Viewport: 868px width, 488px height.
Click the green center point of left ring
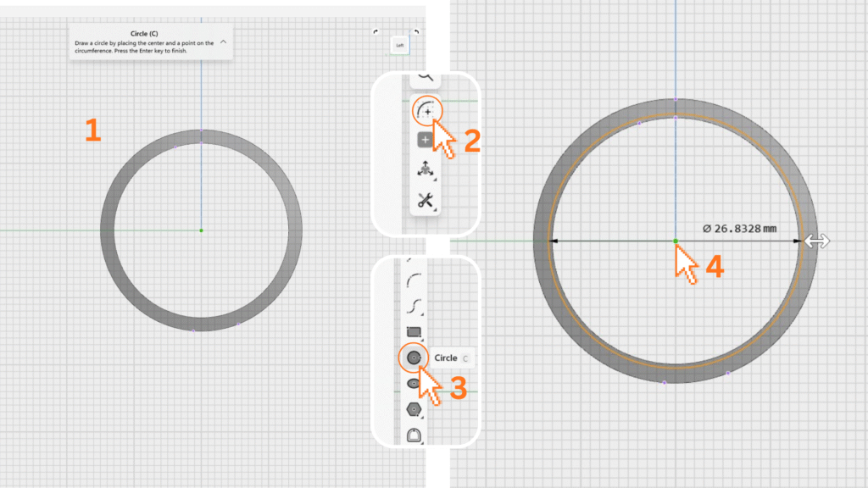201,230
